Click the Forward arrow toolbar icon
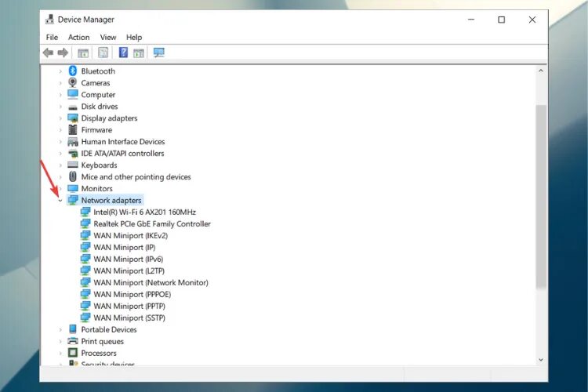This screenshot has width=588, height=392. (x=63, y=53)
